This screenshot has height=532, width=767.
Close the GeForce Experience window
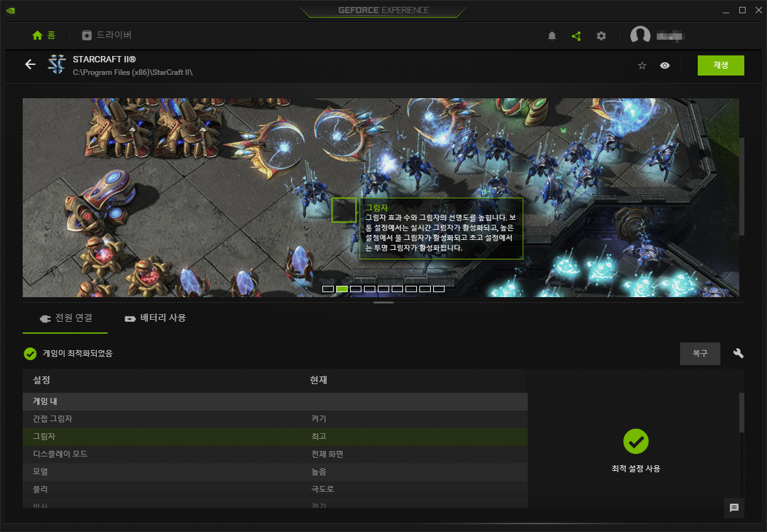(758, 10)
